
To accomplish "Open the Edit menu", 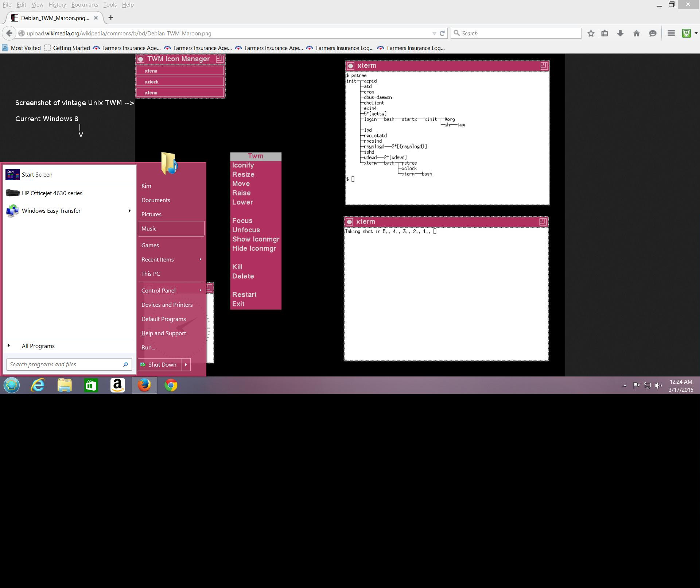I will tap(22, 5).
